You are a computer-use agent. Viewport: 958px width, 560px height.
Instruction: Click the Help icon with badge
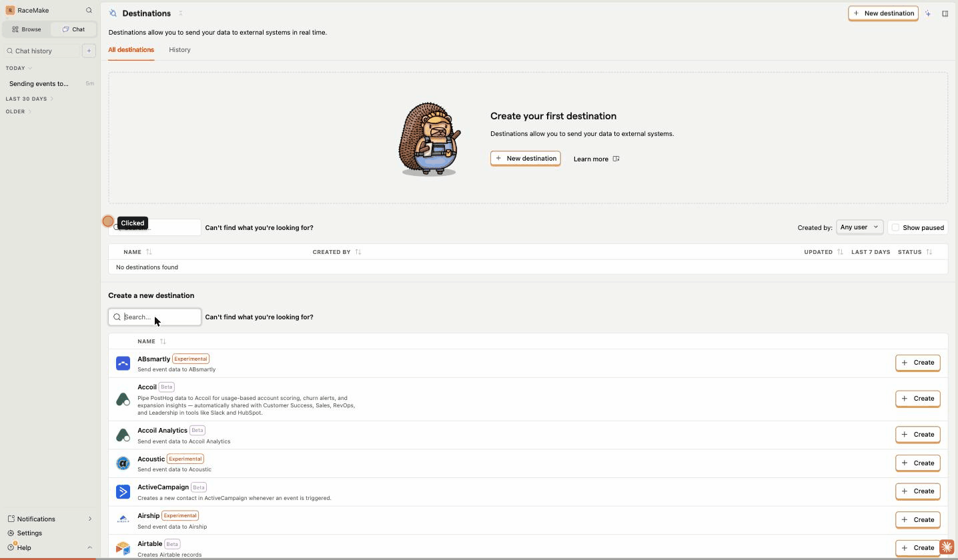click(11, 547)
